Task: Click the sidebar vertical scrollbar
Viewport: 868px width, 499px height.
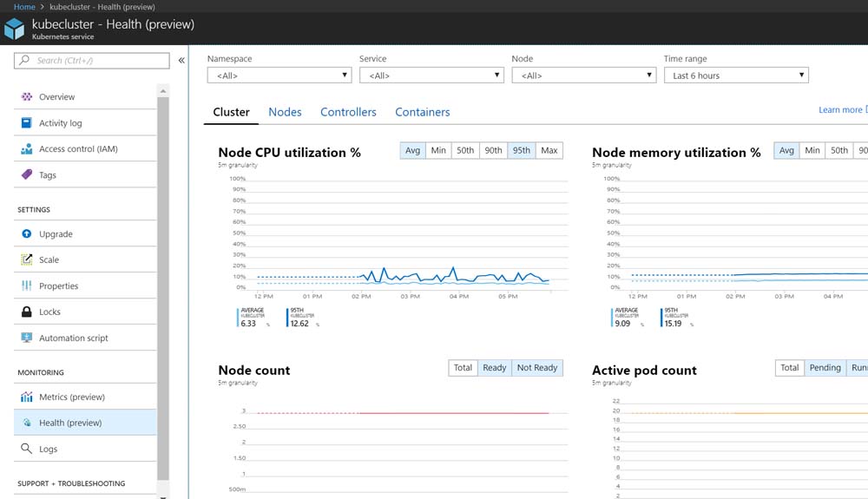Action: pyautogui.click(x=162, y=286)
